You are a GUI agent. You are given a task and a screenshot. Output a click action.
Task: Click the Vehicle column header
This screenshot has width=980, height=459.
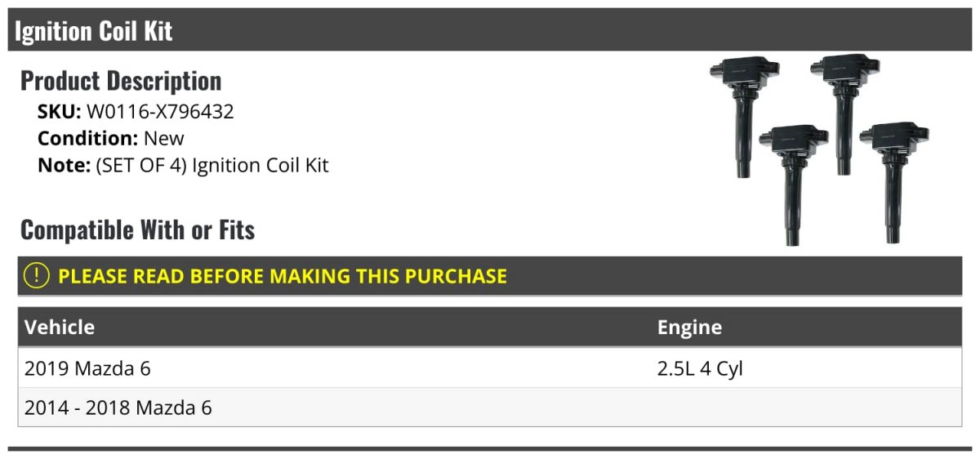point(60,328)
